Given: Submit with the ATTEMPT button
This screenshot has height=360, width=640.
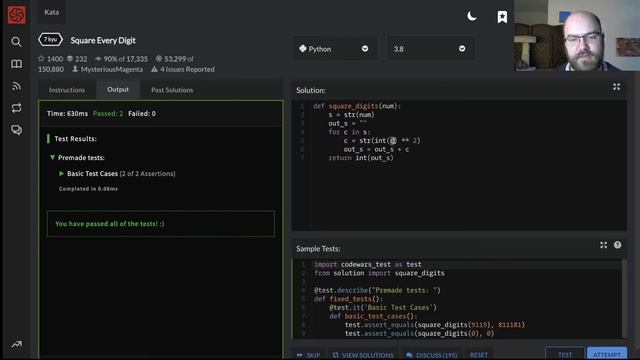Looking at the screenshot, I should pyautogui.click(x=607, y=354).
